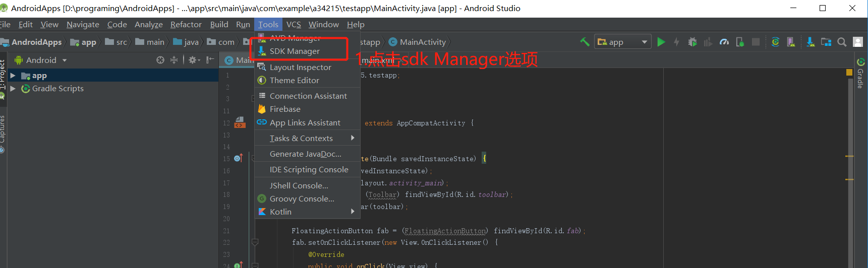
Task: Click the Tools menu
Action: [x=268, y=24]
